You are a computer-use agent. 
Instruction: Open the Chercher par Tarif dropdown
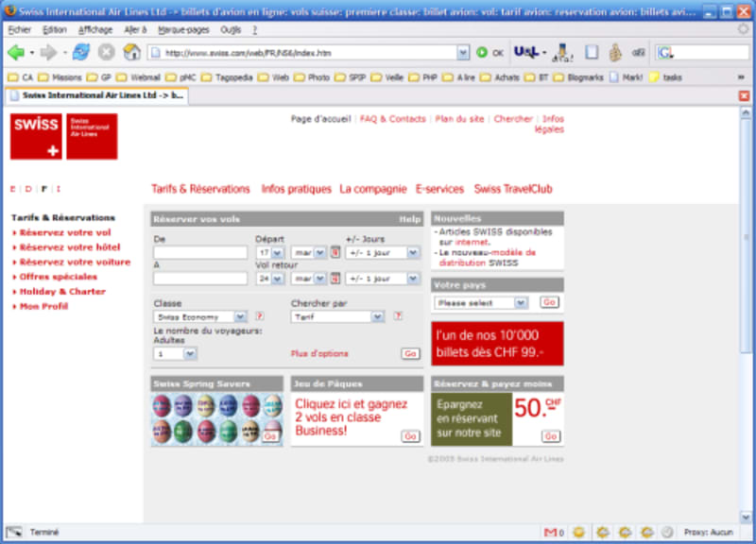click(337, 316)
